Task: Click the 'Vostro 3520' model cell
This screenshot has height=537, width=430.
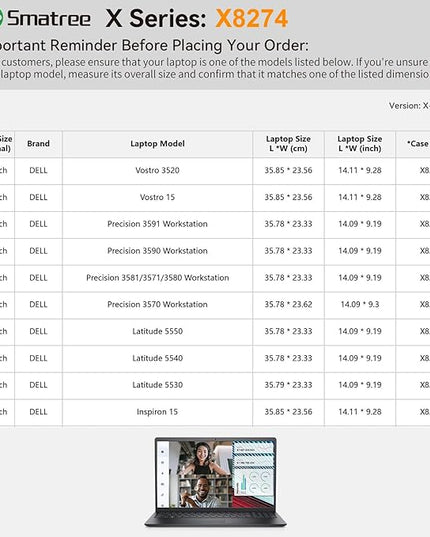Action: [157, 171]
